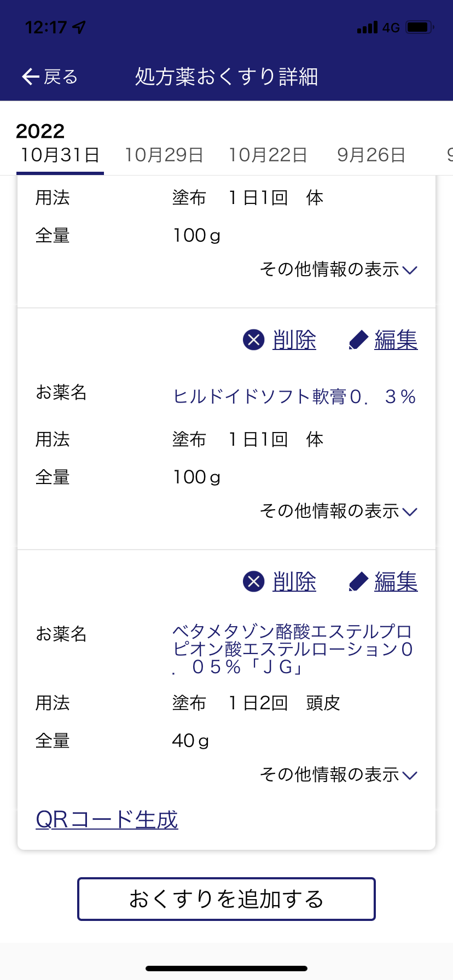
Task: Open the 10月22日 date tab
Action: click(x=268, y=155)
